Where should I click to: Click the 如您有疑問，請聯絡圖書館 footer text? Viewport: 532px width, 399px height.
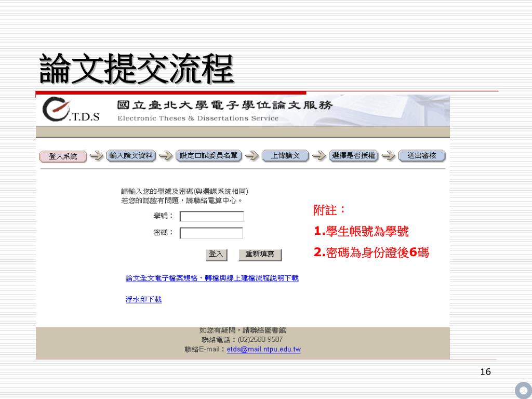point(243,330)
